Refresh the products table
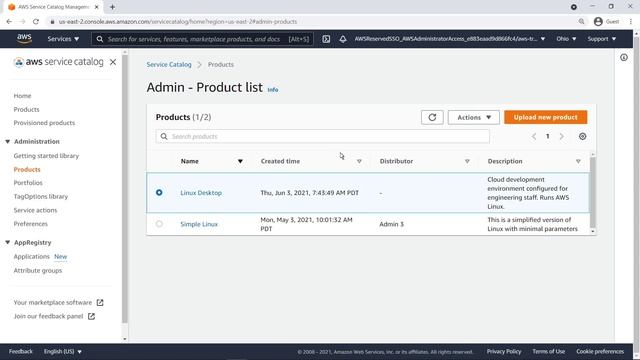Viewport: 640px width, 360px height. (x=432, y=118)
